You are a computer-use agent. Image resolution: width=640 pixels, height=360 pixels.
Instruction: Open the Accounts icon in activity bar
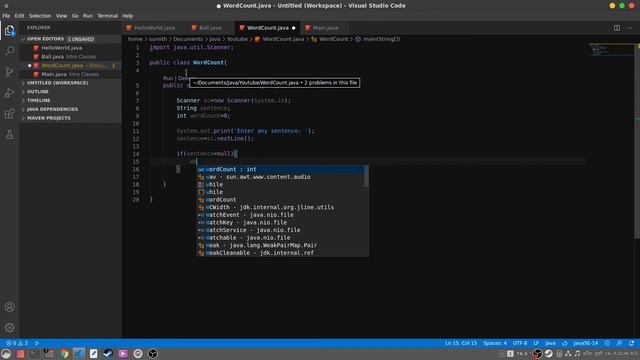(x=9, y=307)
